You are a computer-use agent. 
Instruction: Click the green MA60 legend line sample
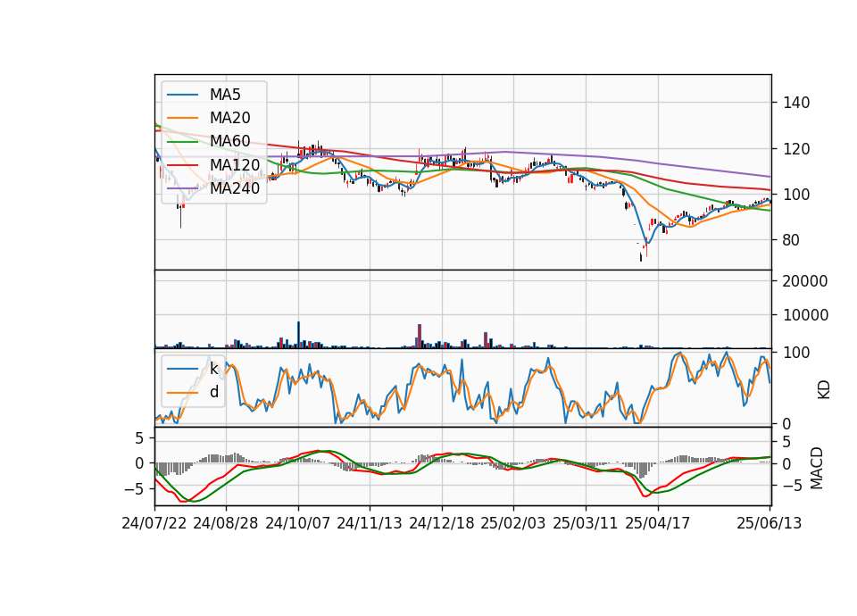pos(182,142)
